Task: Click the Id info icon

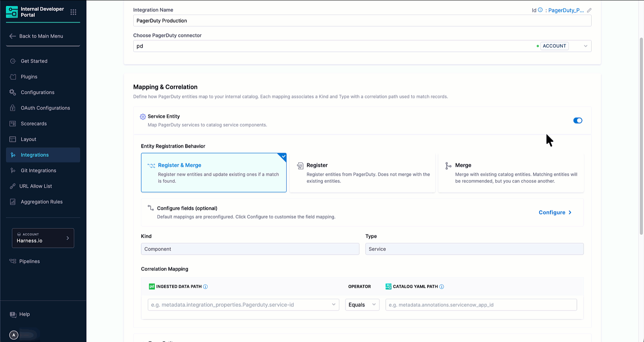Action: pos(540,10)
